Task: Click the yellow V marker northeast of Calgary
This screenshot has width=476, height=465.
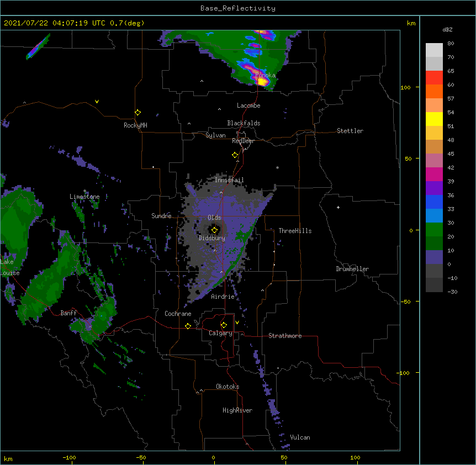Action: (x=237, y=323)
